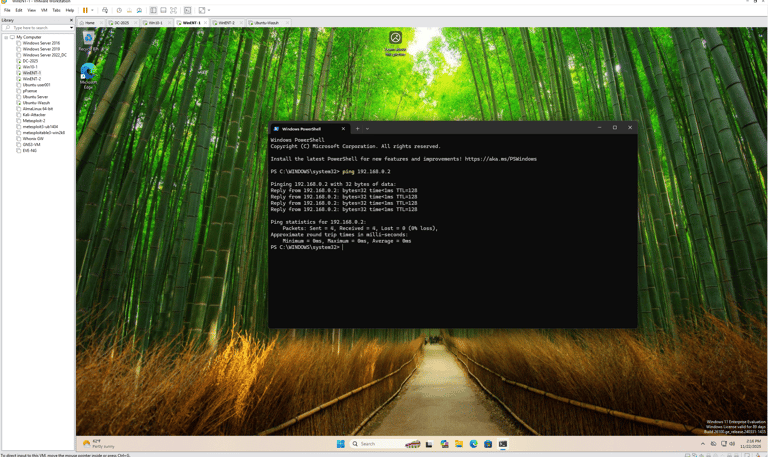Toggle the thumbnail bar view icon
The height and width of the screenshot is (457, 768).
pos(163,10)
